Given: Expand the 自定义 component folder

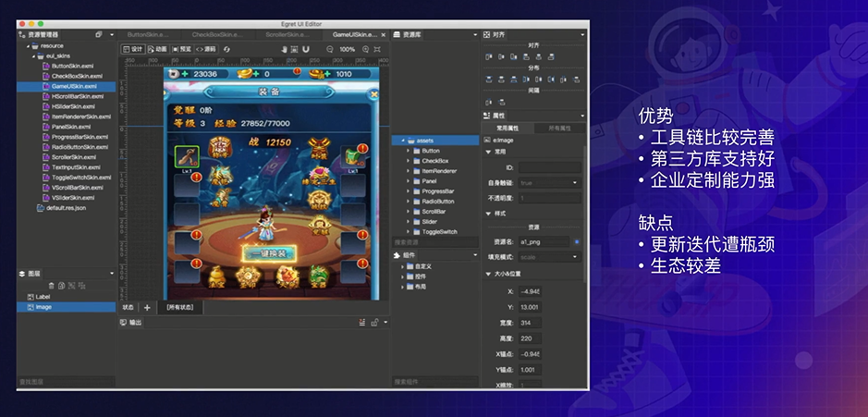Looking at the screenshot, I should click(x=402, y=266).
